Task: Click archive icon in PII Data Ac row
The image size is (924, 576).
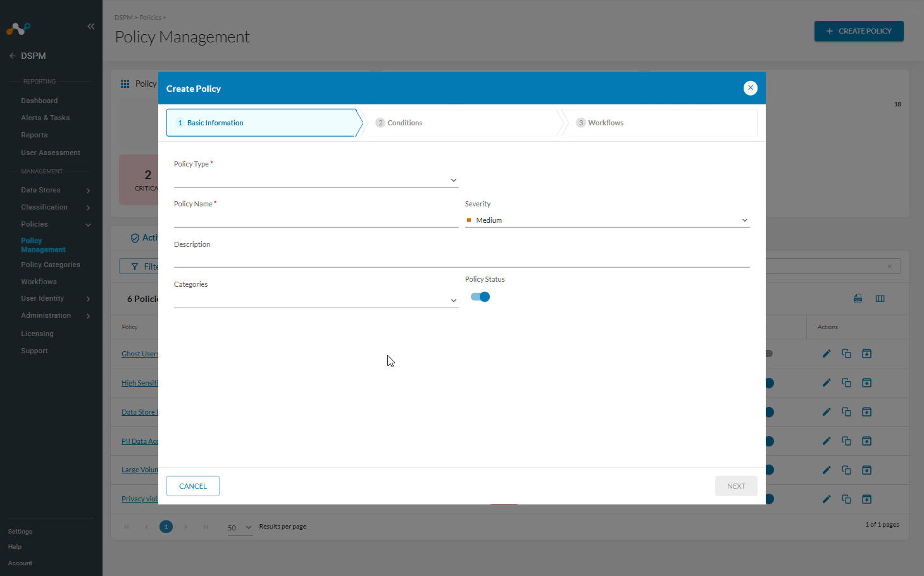Action: click(x=867, y=441)
